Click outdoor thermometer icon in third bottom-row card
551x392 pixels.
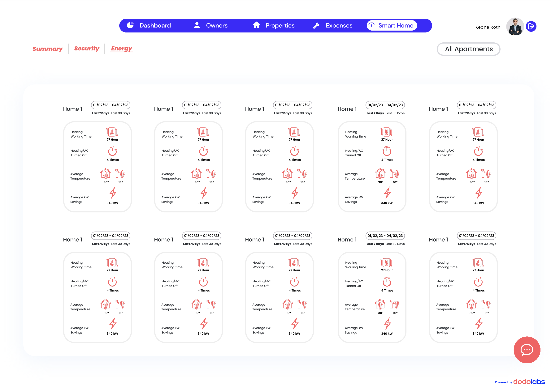pos(302,304)
